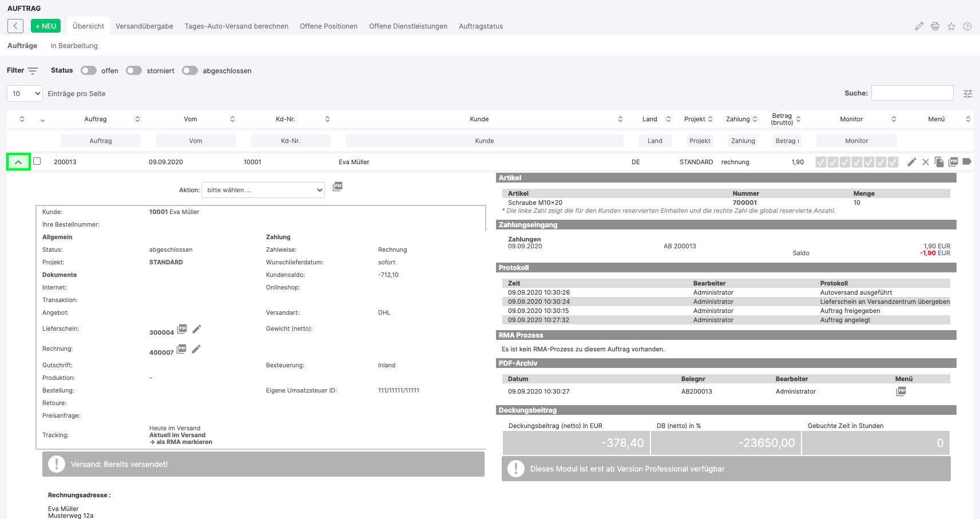The image size is (980, 519).
Task: Click the green '+ NEU' button
Action: click(x=46, y=26)
